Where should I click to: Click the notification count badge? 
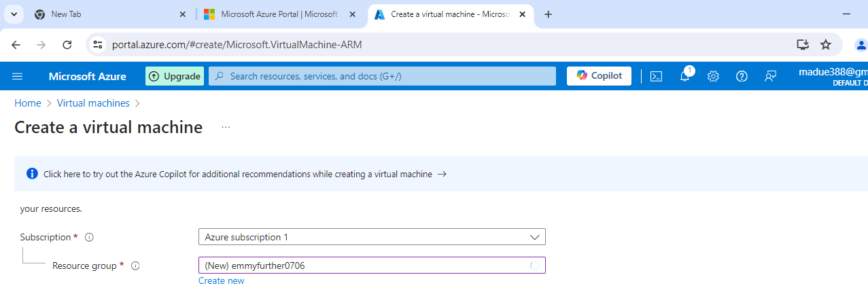click(x=689, y=71)
